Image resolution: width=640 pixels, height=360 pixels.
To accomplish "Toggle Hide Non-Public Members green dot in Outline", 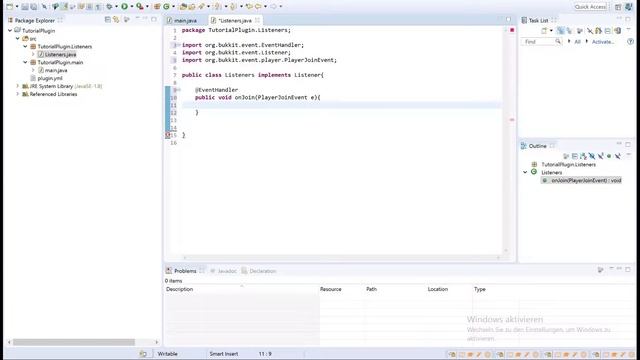I will click(x=609, y=156).
